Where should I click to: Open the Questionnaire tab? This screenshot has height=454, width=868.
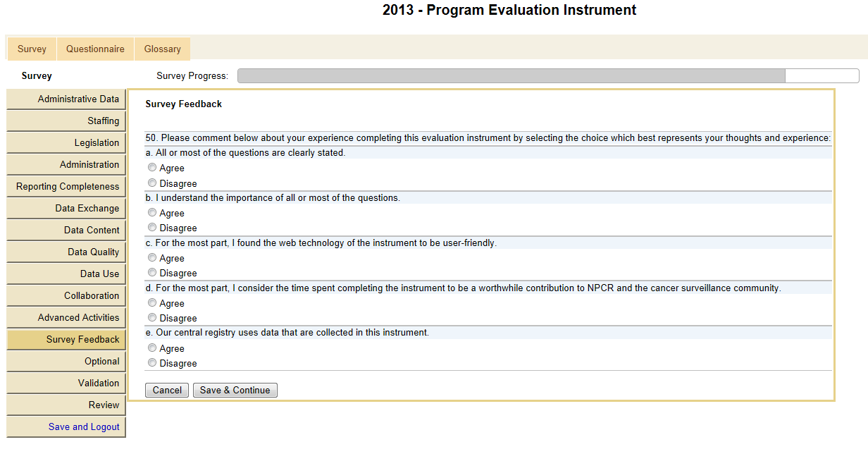(x=95, y=49)
